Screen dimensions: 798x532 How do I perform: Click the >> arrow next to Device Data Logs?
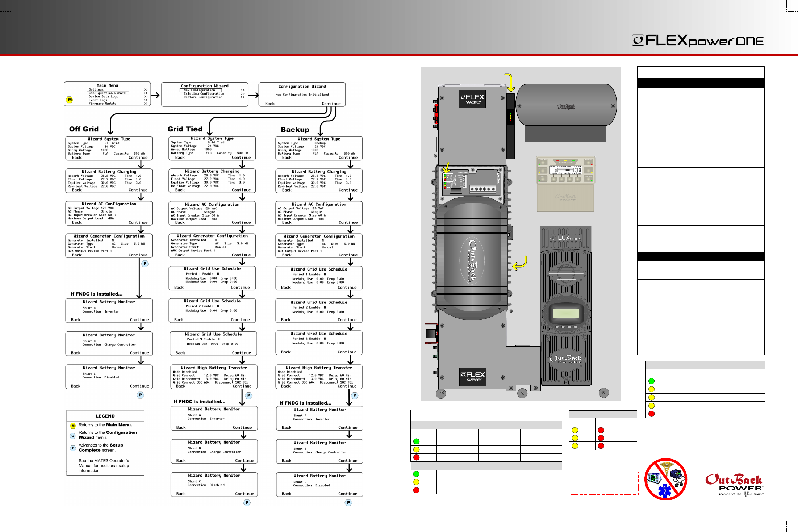[146, 97]
